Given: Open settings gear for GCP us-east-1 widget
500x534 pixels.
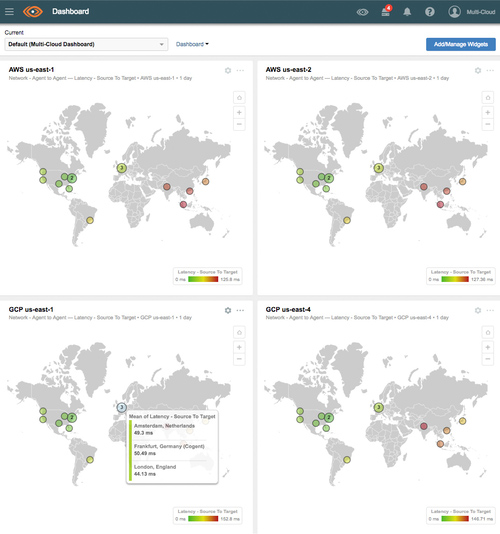Looking at the screenshot, I should pos(228,310).
